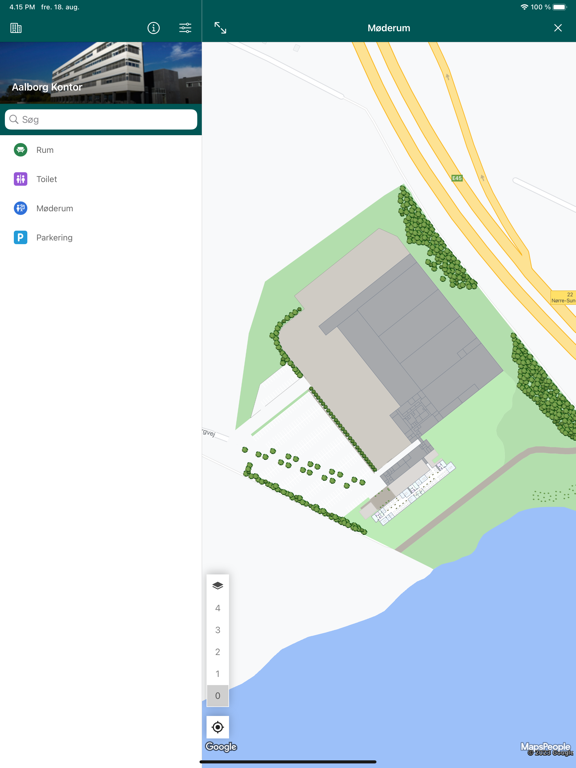Click the blue Møderum icon
The width and height of the screenshot is (576, 768).
(x=21, y=208)
